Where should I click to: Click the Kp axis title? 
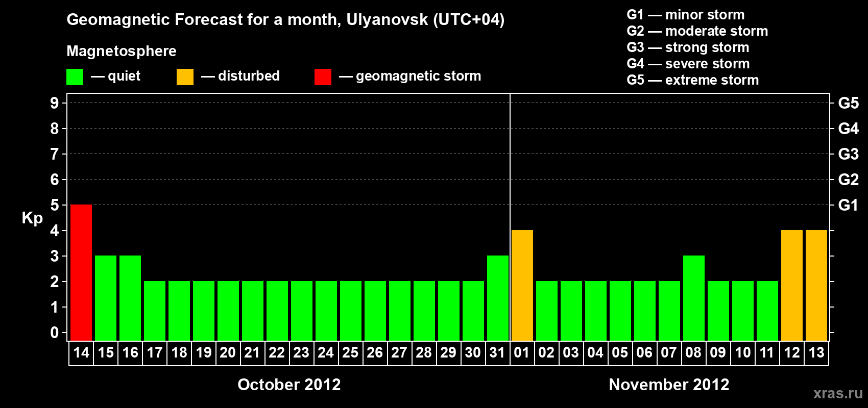32,218
